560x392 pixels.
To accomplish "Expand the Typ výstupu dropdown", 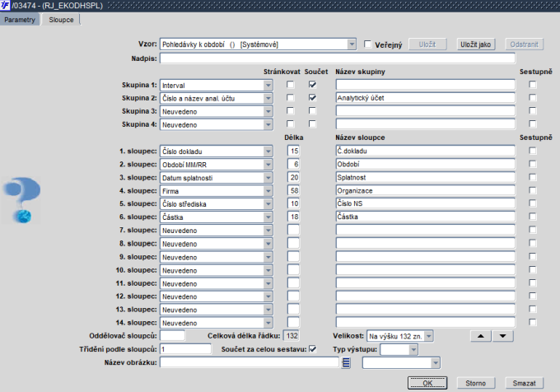I will tap(413, 349).
